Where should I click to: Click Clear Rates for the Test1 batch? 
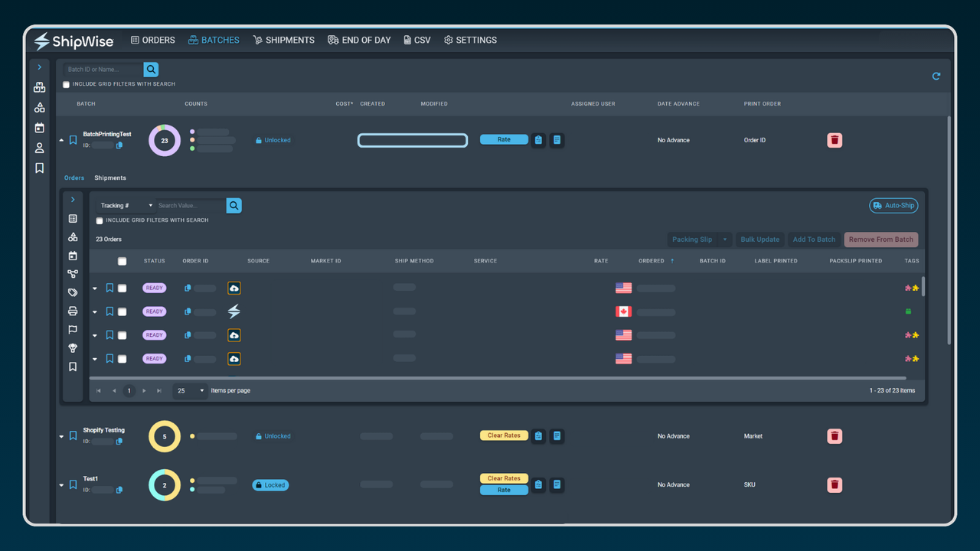point(504,478)
